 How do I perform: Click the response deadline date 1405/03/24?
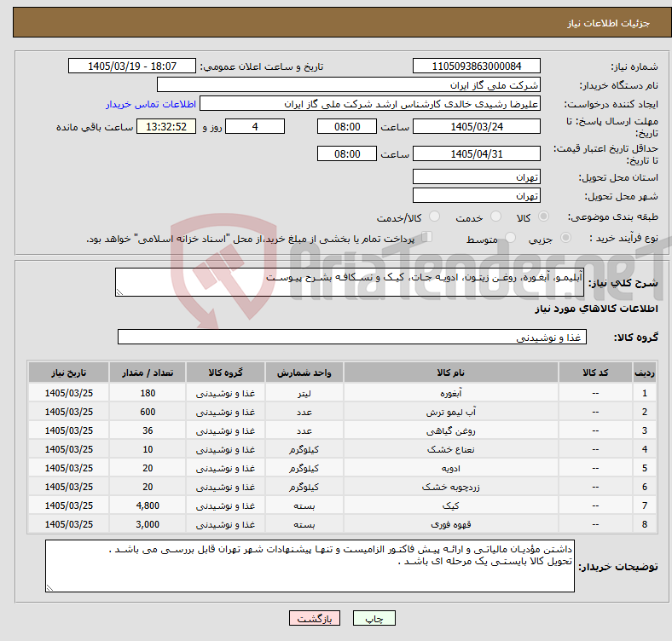(x=476, y=126)
